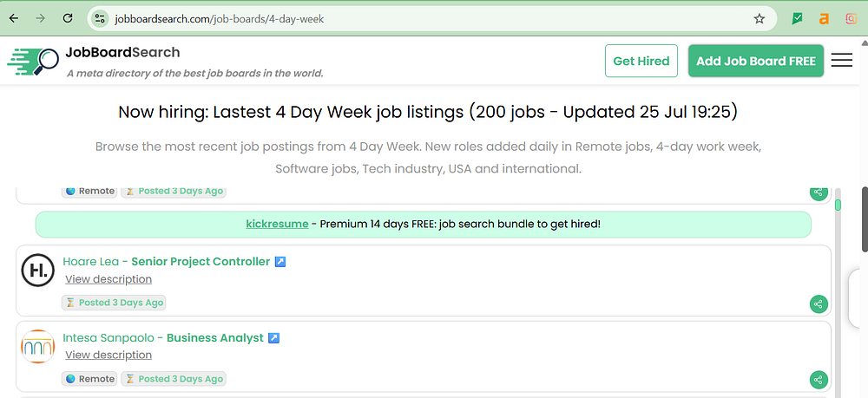
Task: Bookmark this page with the star icon
Action: 759,18
